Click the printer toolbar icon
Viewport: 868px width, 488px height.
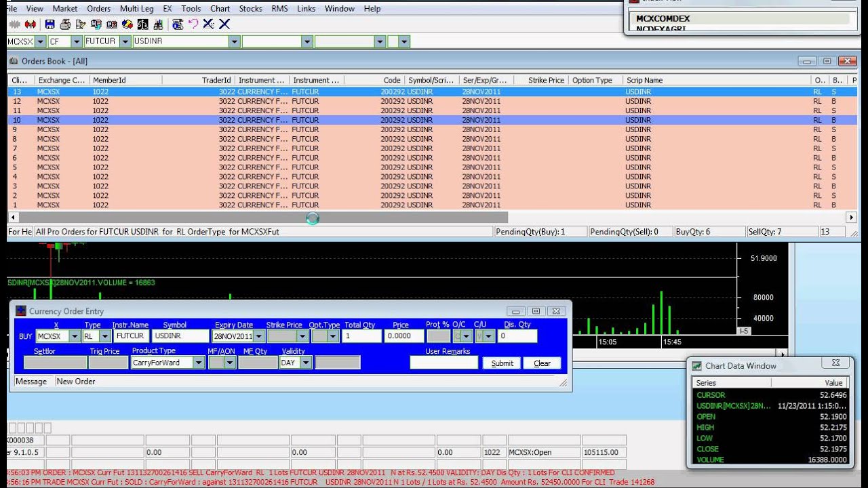tap(65, 24)
